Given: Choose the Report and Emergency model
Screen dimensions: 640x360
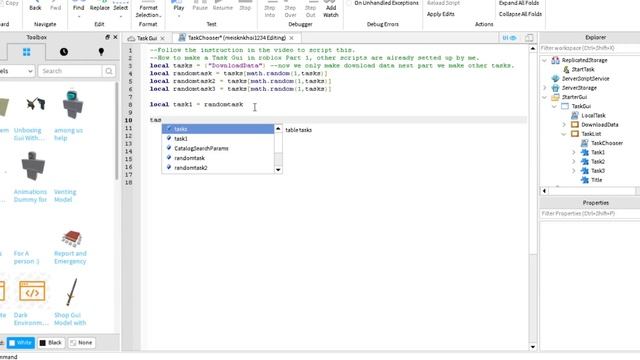Looking at the screenshot, I should (x=70, y=247).
